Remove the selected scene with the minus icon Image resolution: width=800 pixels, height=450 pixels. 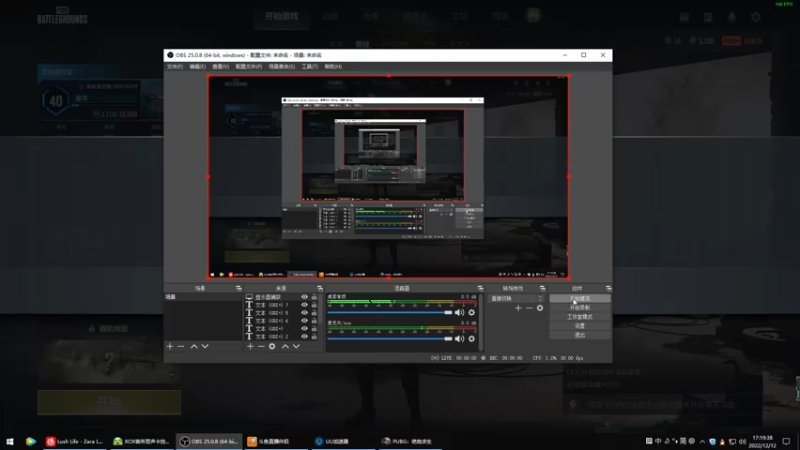tap(181, 346)
